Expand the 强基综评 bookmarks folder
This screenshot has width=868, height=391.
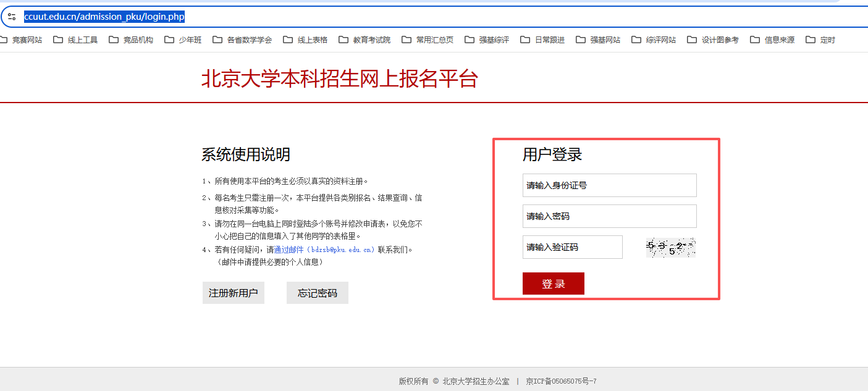pyautogui.click(x=487, y=40)
